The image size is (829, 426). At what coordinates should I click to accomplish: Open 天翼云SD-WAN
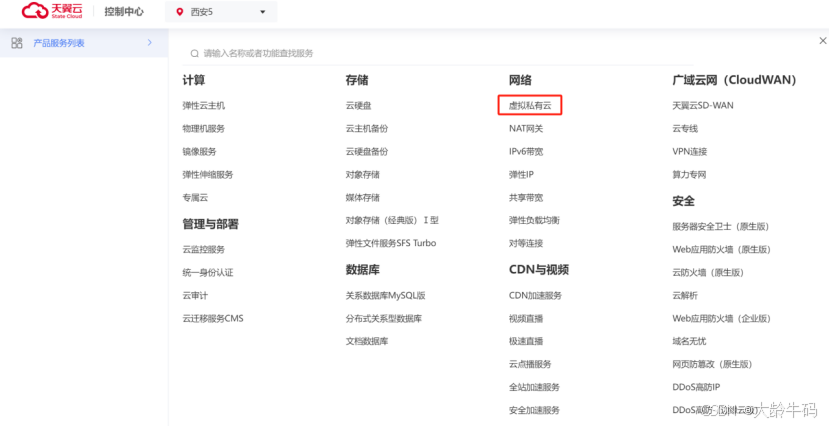point(703,106)
